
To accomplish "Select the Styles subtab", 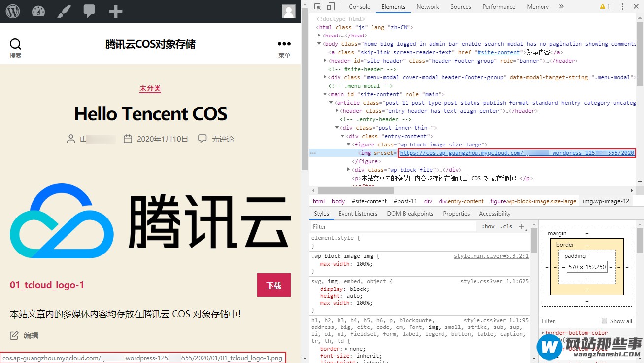I will pos(321,214).
